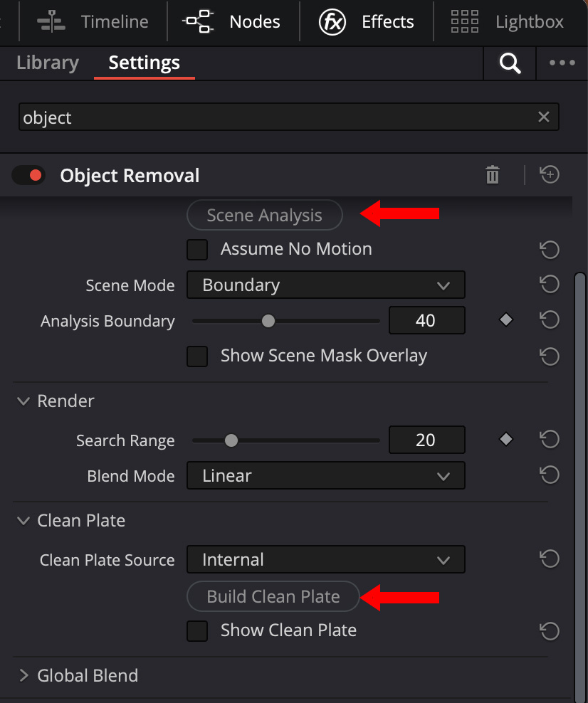
Task: Click the Search Range keyframe diamond
Action: coord(506,440)
